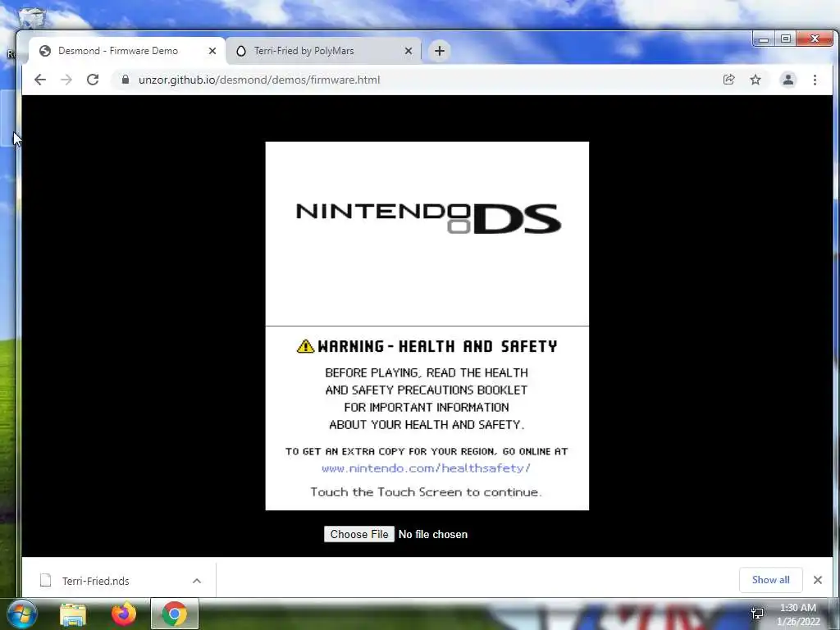Close the downloads bar
Viewport: 840px width, 630px height.
click(x=818, y=580)
